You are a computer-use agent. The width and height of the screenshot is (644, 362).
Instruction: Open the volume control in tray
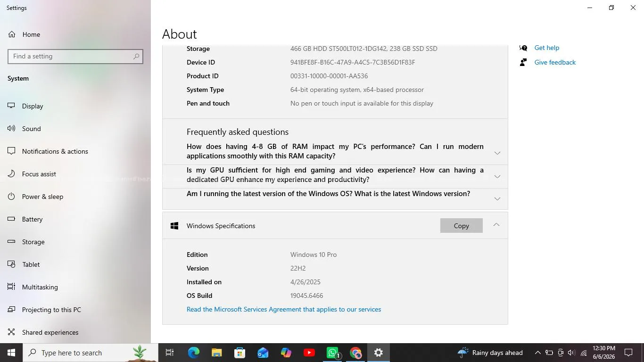pos(571,353)
